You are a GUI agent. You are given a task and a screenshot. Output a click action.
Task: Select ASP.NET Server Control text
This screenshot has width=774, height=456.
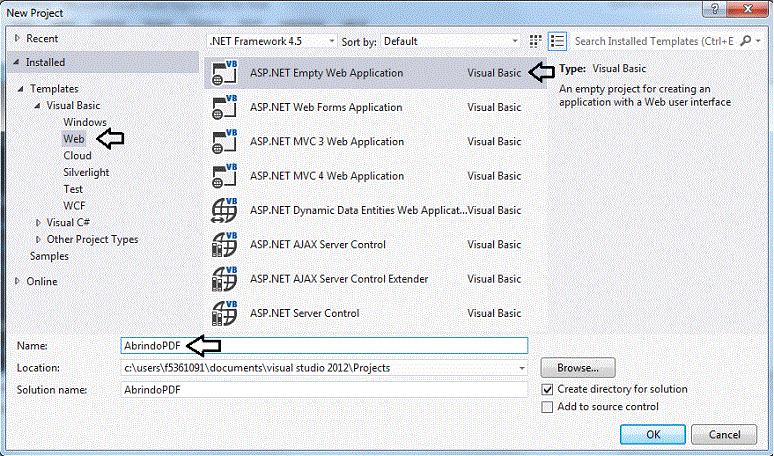305,313
